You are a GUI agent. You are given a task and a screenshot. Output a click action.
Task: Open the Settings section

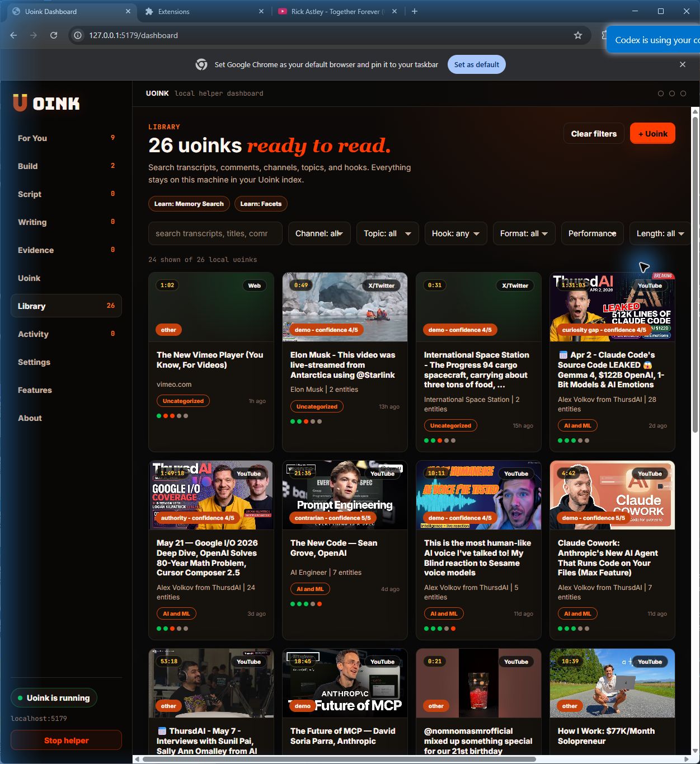point(66,362)
